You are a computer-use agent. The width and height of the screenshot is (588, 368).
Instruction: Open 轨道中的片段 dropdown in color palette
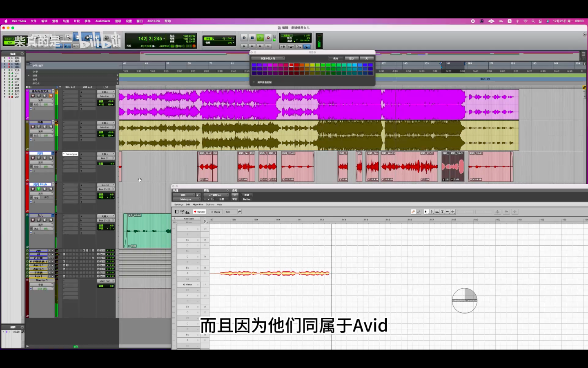coord(268,58)
